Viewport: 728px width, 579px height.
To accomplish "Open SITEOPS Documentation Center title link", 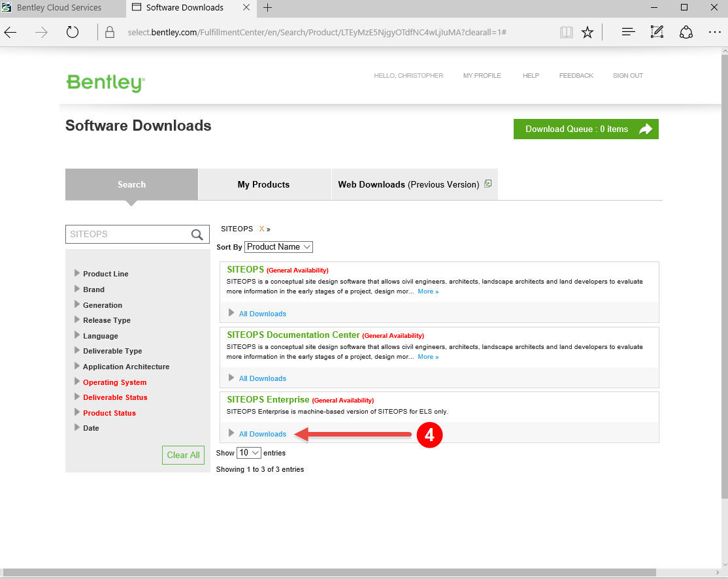I will tap(293, 335).
